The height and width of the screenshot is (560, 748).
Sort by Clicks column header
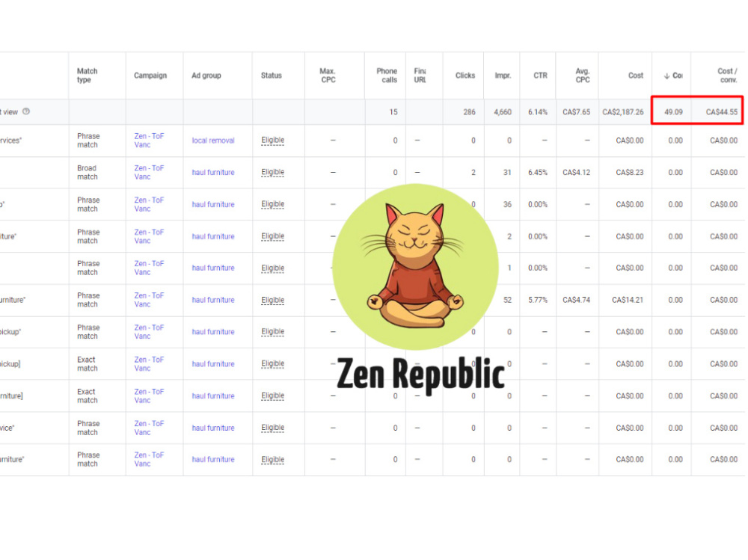(465, 76)
